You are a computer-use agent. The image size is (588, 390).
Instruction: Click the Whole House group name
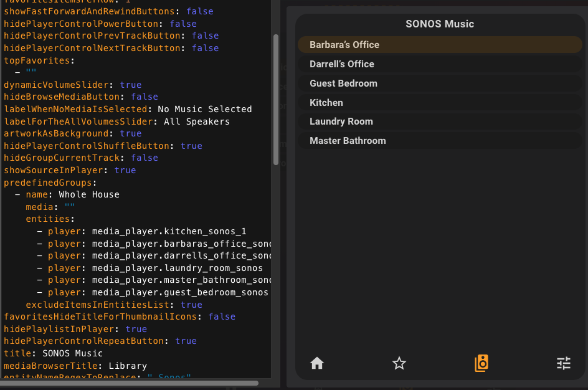[x=89, y=194]
